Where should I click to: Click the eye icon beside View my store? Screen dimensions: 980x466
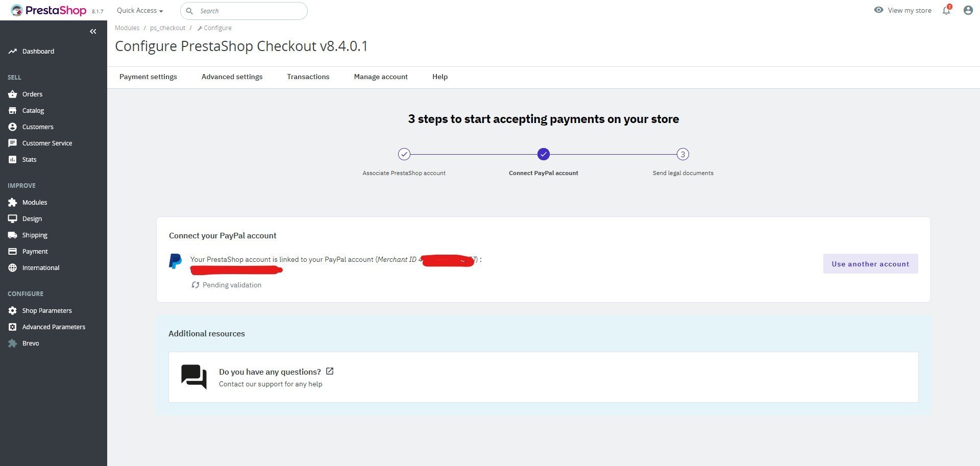coord(878,10)
